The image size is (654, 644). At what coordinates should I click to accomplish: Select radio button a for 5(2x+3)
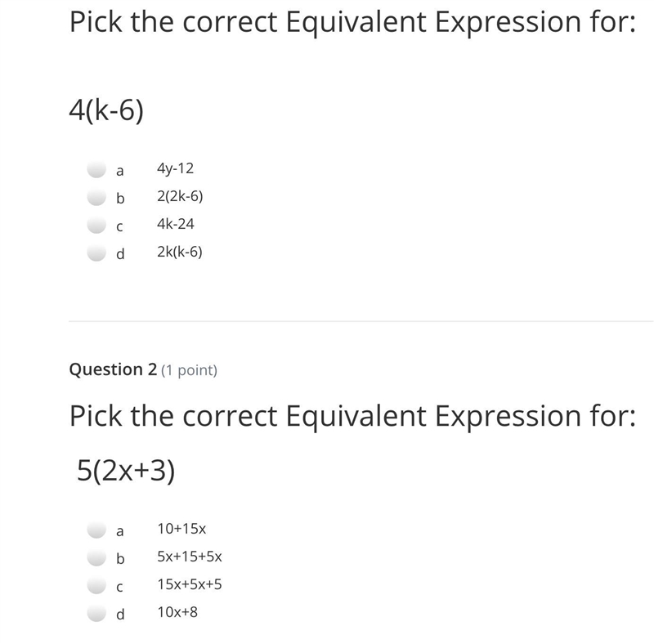point(96,530)
